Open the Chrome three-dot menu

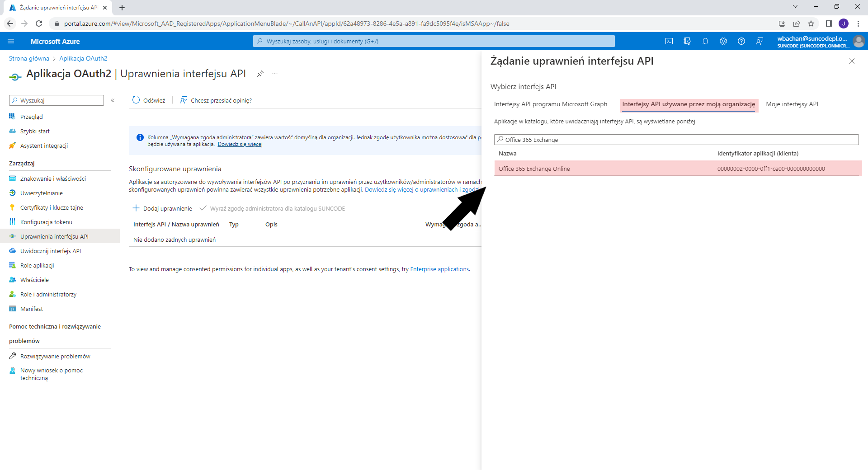pyautogui.click(x=858, y=23)
